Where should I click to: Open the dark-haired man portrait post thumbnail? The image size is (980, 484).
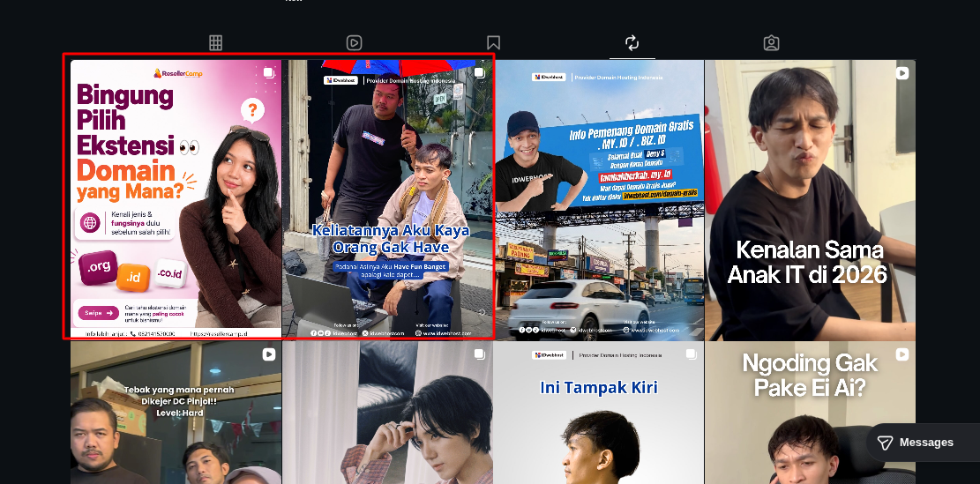(x=387, y=413)
